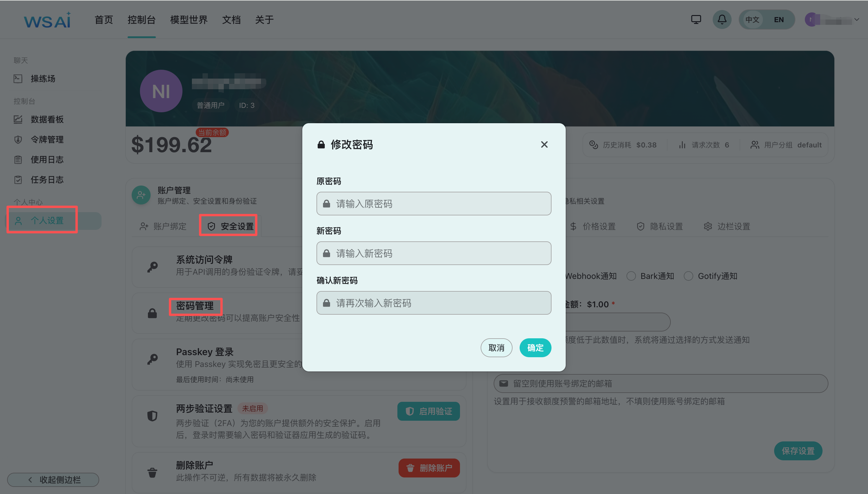Click the 启用验证 button
Viewport: 868px width, 494px height.
coord(429,411)
